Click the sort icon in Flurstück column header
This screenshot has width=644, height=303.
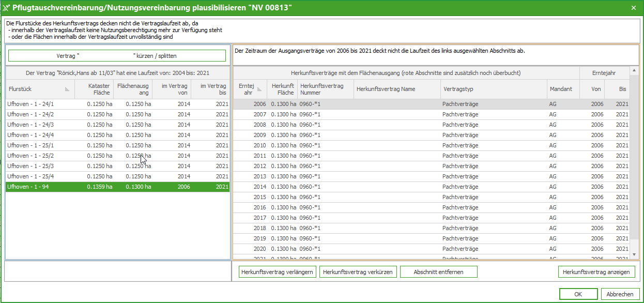tap(67, 89)
